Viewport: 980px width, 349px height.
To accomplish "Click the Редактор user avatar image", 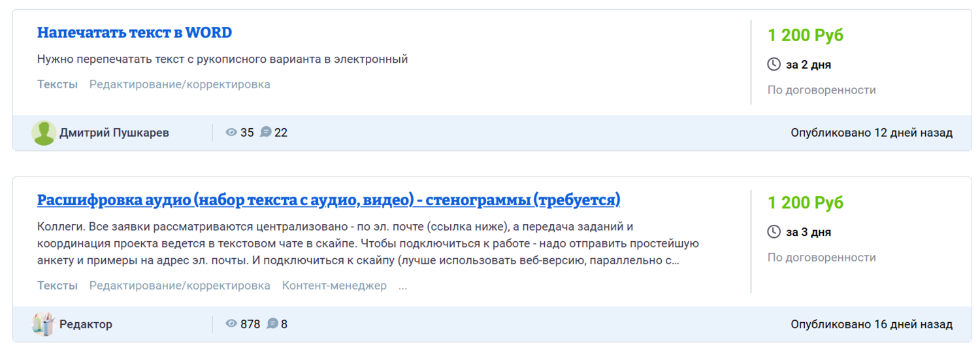I will tap(44, 324).
